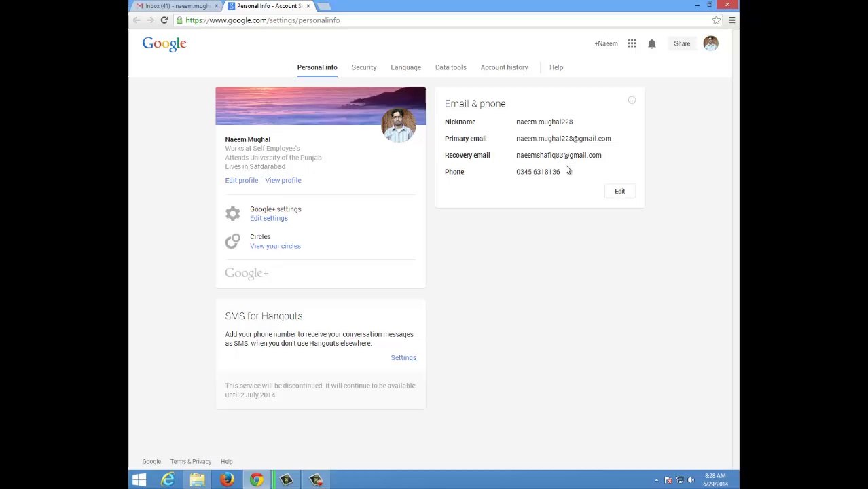This screenshot has height=489, width=868.
Task: Open the Help footer link
Action: pos(227,462)
